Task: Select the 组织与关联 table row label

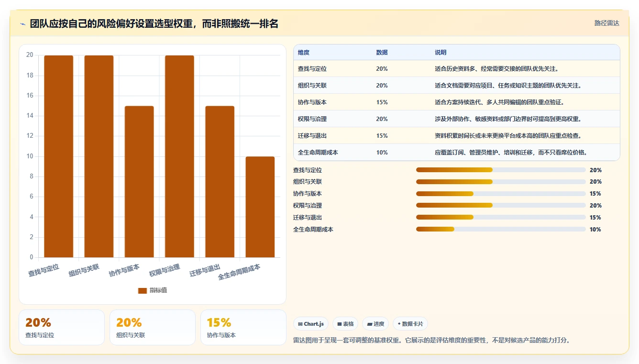Action: pyautogui.click(x=312, y=86)
